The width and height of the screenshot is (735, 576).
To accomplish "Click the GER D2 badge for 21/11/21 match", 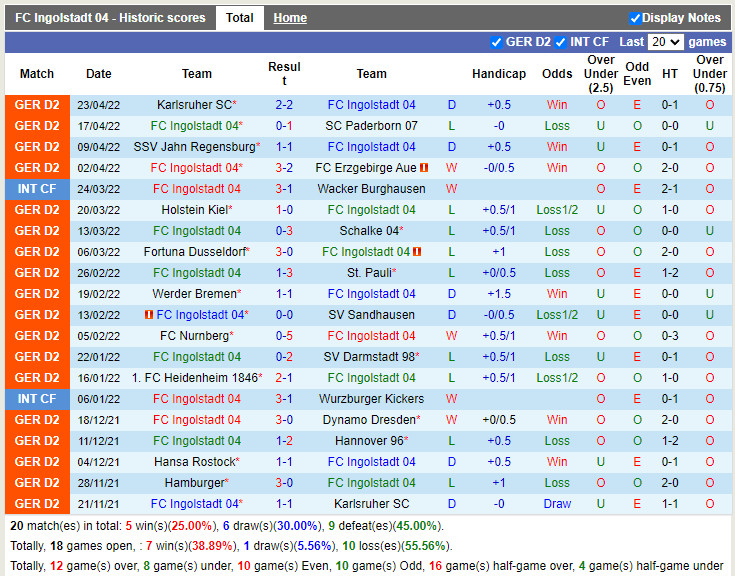I will [37, 504].
